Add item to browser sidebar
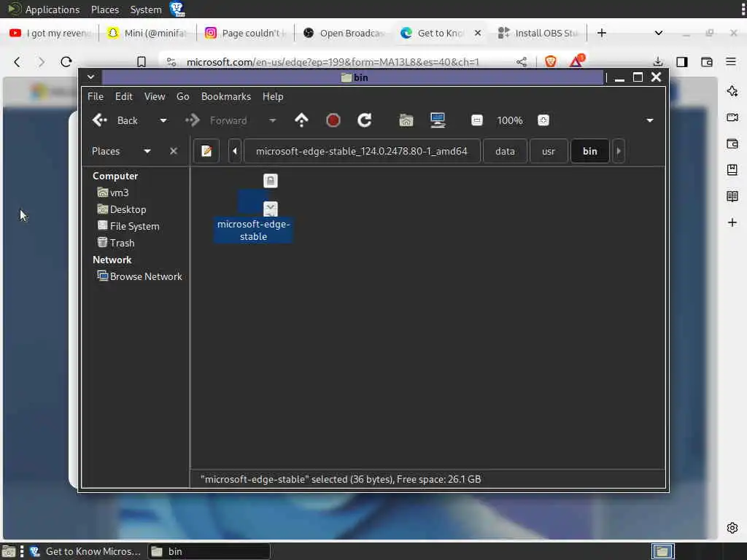This screenshot has width=747, height=560. pos(732,222)
